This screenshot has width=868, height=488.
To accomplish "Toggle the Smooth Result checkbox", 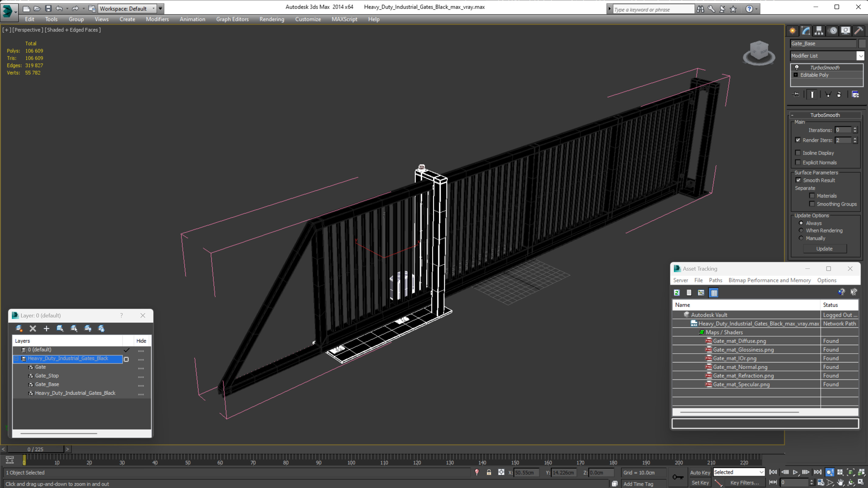I will tap(798, 179).
